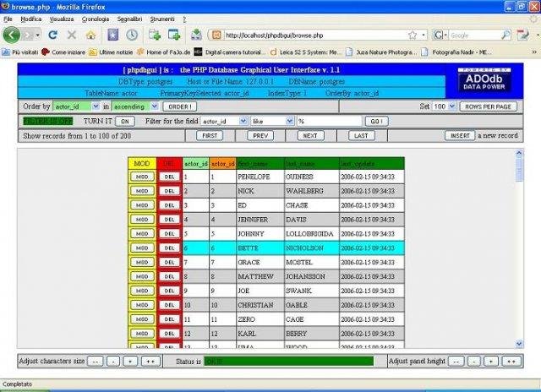The width and height of the screenshot is (541, 392).
Task: Expand the Order by actor_id dropdown
Action: pyautogui.click(x=96, y=106)
